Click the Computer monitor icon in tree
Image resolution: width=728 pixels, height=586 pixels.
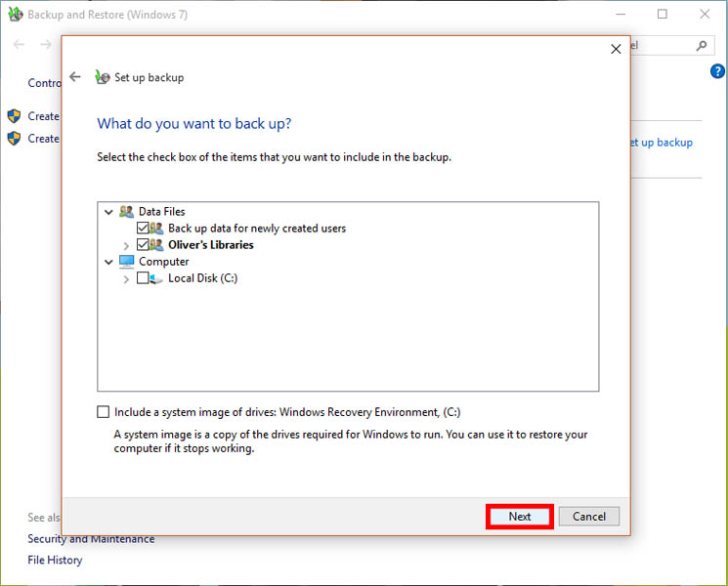click(126, 262)
